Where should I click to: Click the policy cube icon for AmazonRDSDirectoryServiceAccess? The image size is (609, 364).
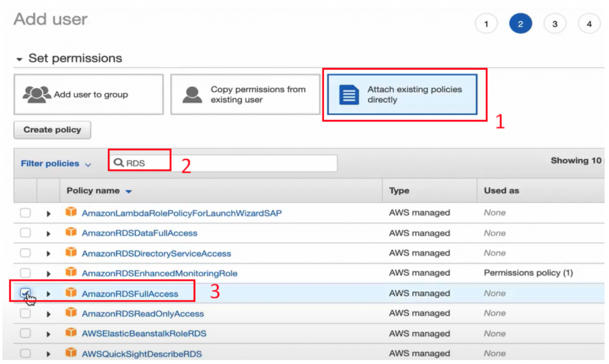[71, 252]
